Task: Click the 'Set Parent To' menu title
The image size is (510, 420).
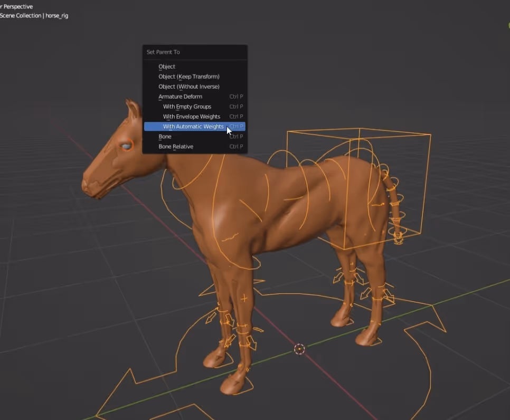Action: (163, 52)
